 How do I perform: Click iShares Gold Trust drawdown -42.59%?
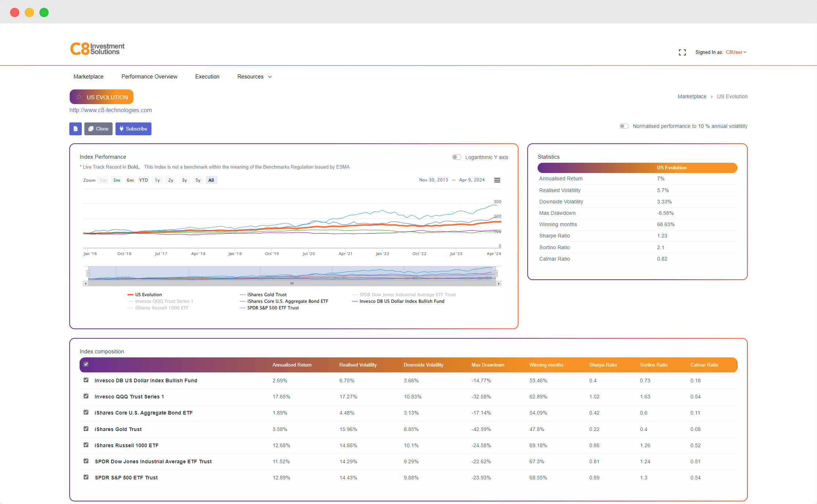(481, 429)
